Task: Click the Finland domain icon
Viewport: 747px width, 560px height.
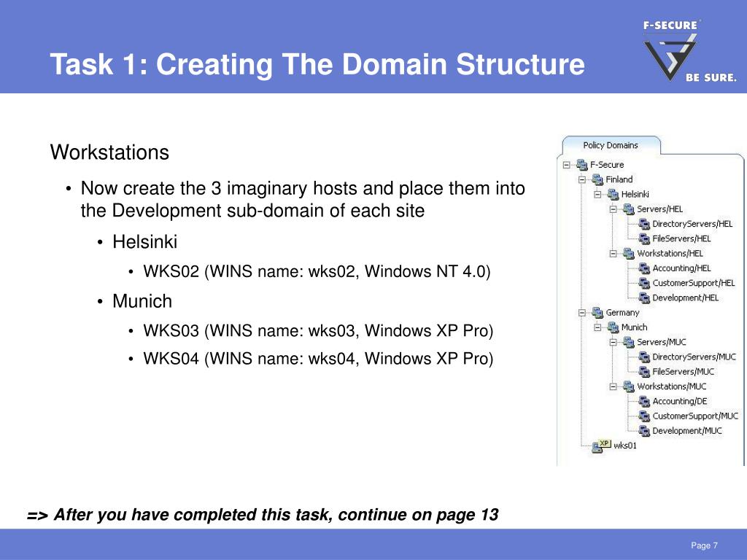Action: pyautogui.click(x=597, y=179)
